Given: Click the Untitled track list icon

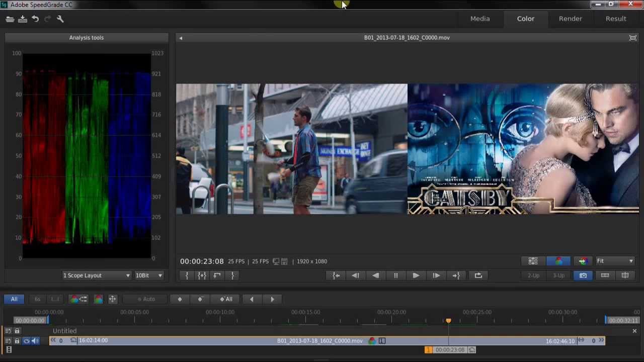Looking at the screenshot, I should 8,331.
